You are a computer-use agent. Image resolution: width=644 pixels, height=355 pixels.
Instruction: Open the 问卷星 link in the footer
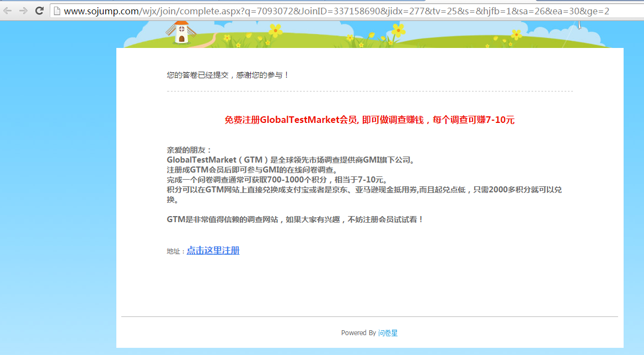point(388,333)
